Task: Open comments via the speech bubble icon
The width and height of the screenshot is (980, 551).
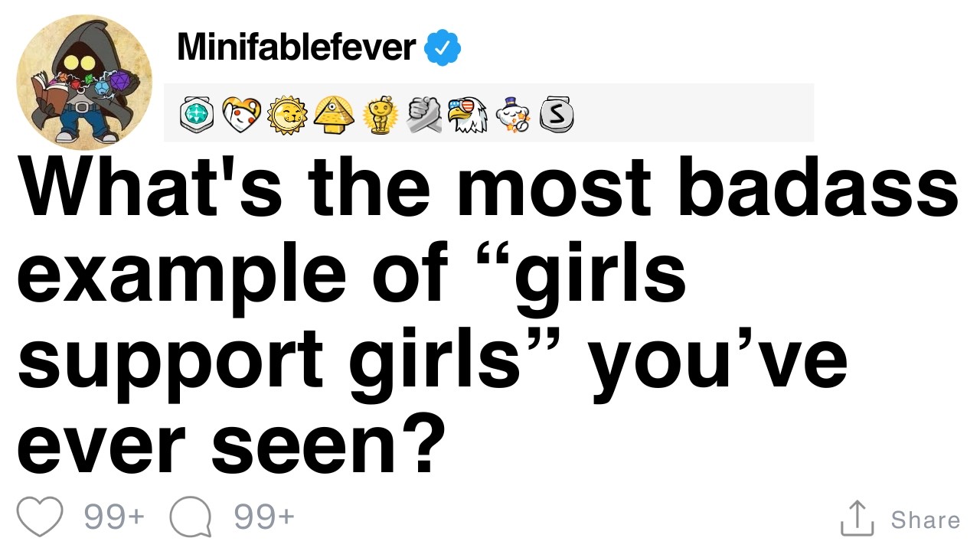Action: pyautogui.click(x=191, y=518)
